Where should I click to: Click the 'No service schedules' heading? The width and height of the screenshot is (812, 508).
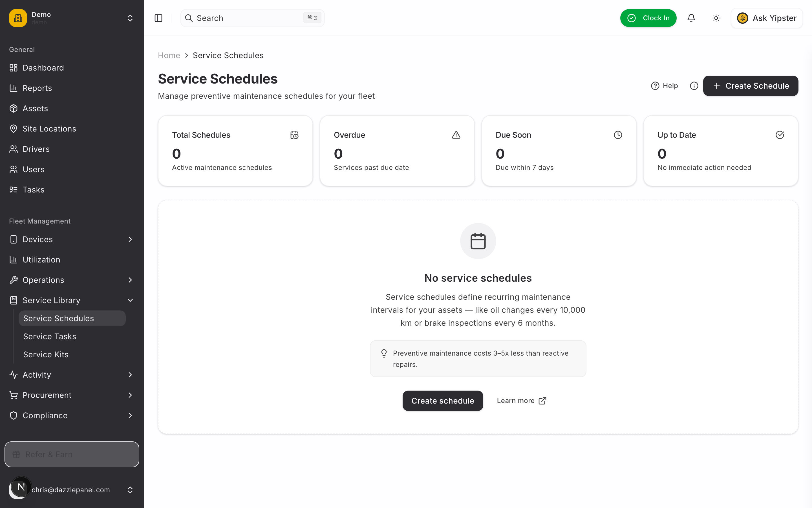(x=478, y=278)
